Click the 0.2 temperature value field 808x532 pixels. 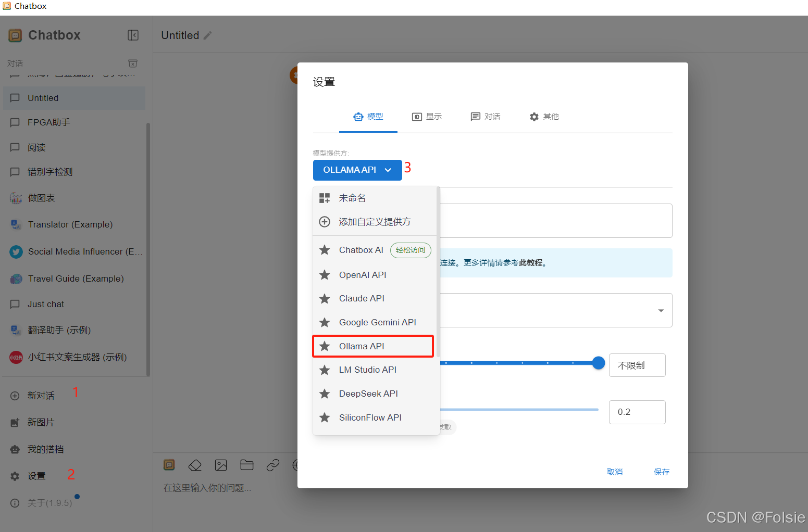(637, 412)
